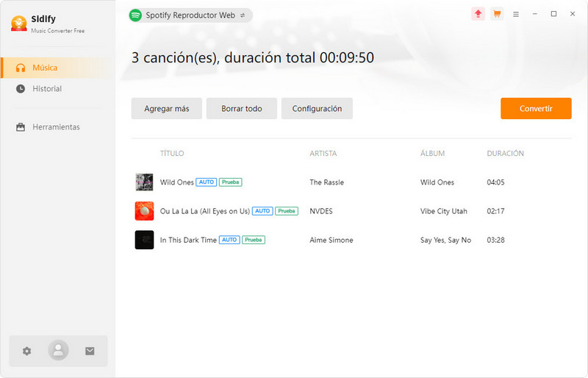Click the Sidify app logo
The height and width of the screenshot is (378, 588).
(19, 24)
